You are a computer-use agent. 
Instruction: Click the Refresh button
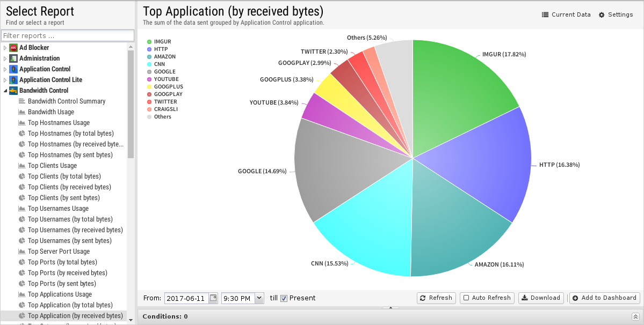436,298
